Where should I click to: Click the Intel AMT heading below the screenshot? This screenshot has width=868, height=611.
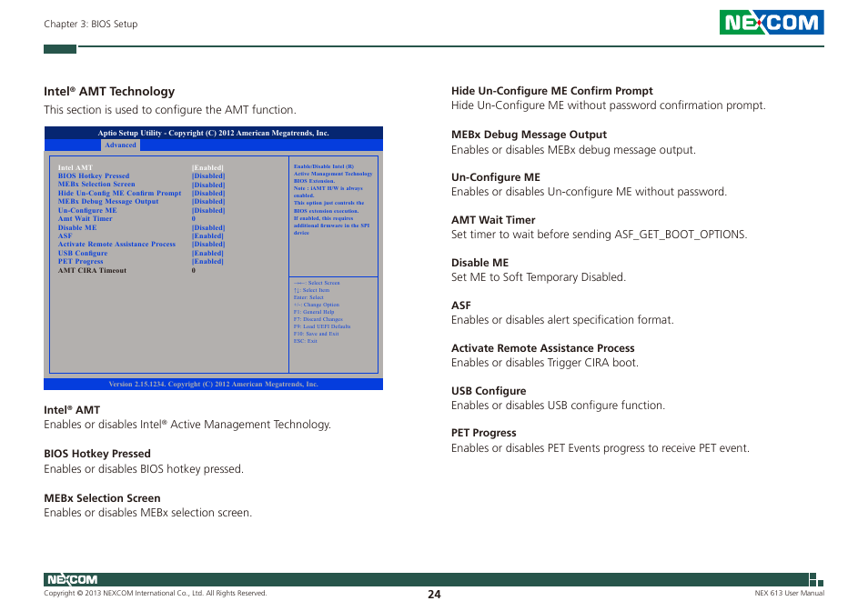[x=72, y=410]
